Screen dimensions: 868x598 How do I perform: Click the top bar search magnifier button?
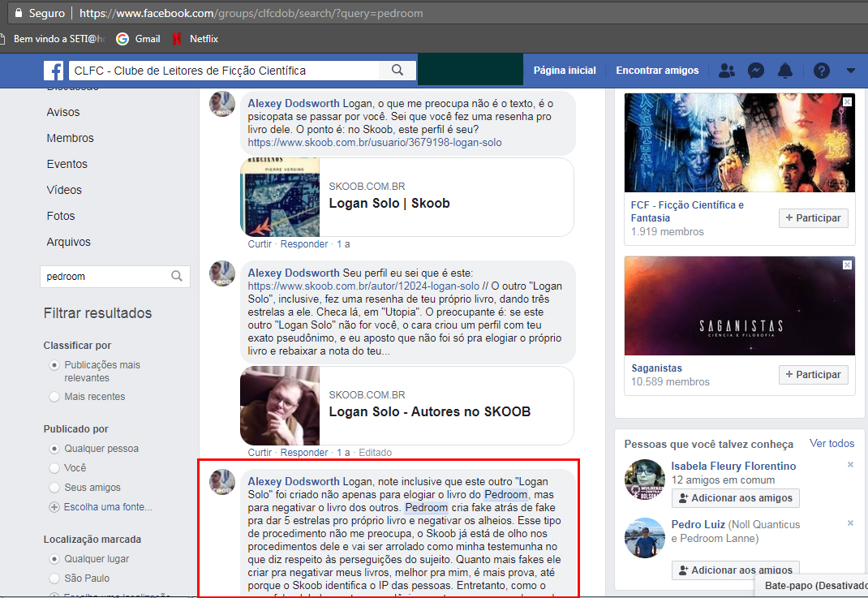click(x=397, y=71)
